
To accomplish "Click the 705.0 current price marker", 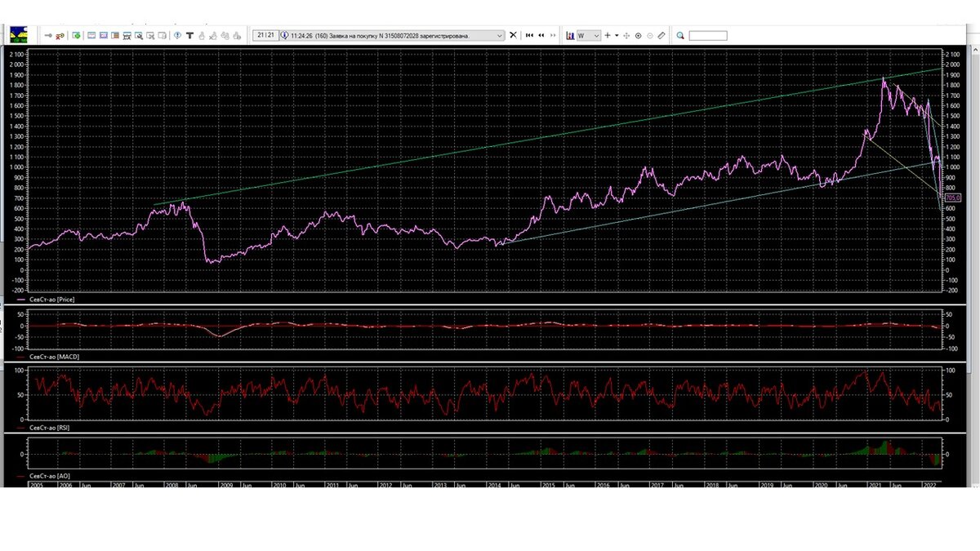I will (x=952, y=198).
